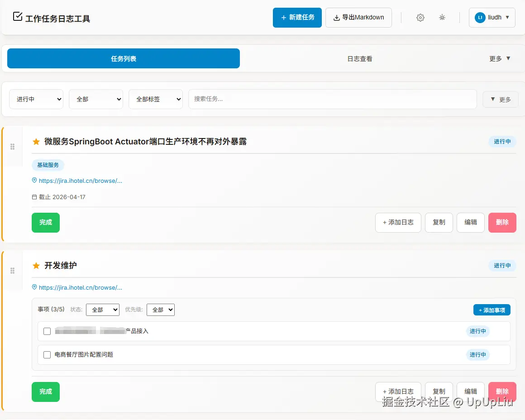Click 添加日志 on the SpringBoot task
Screen dimensions: 525x420
(398, 222)
